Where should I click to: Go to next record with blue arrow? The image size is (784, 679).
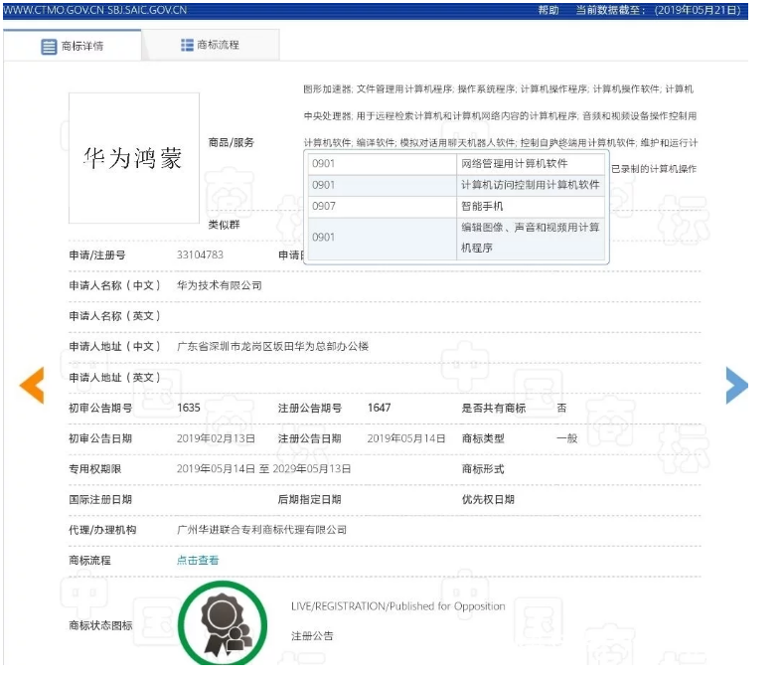[x=736, y=385]
